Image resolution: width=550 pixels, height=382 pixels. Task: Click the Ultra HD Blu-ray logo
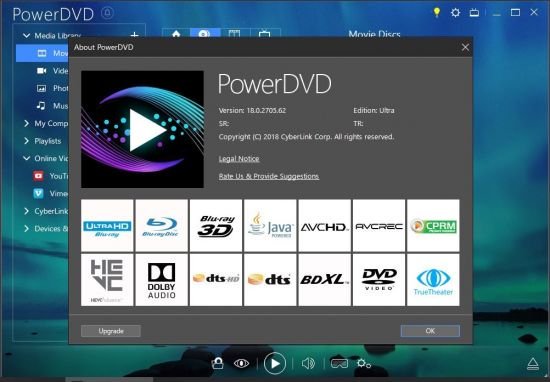coord(107,226)
